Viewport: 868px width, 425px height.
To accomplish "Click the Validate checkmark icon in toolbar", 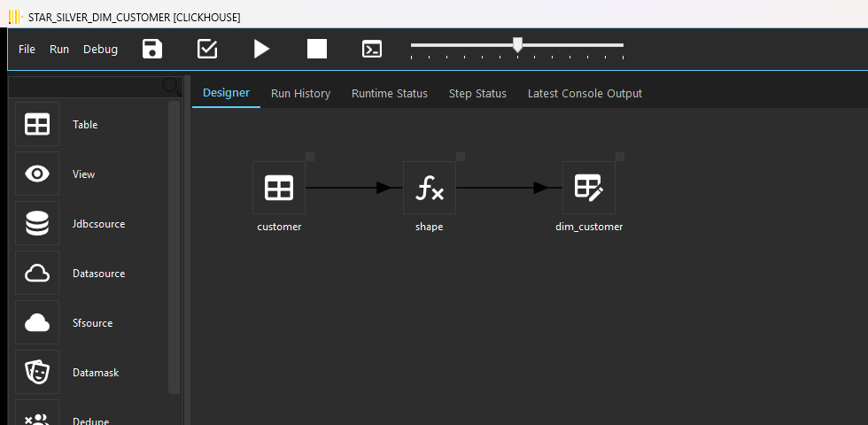I will click(x=207, y=49).
